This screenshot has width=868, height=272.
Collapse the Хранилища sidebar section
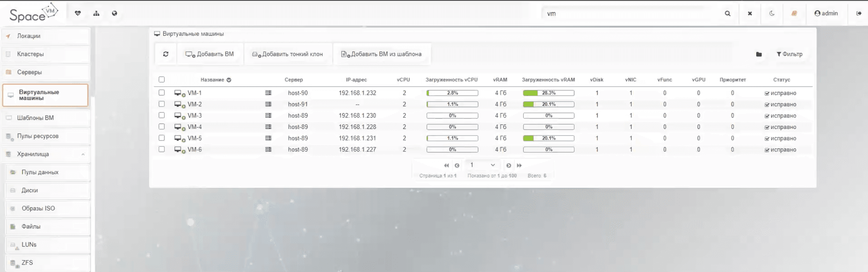(83, 154)
